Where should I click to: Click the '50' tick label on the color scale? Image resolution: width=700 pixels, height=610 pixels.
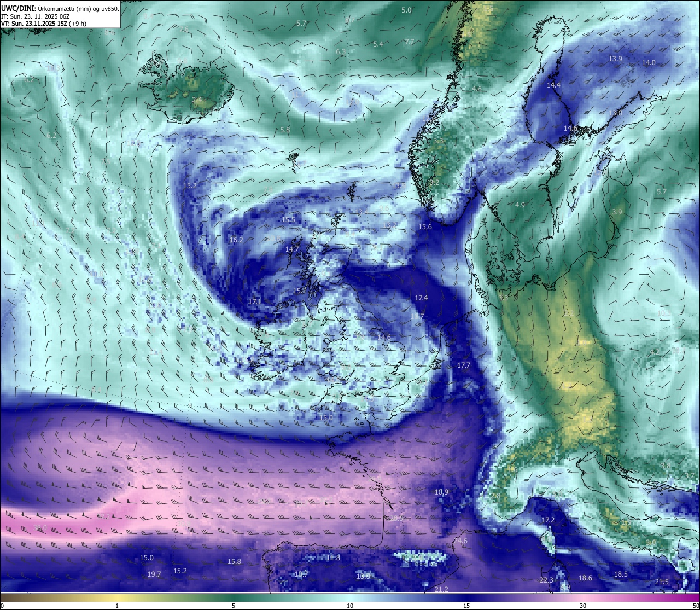(696, 606)
